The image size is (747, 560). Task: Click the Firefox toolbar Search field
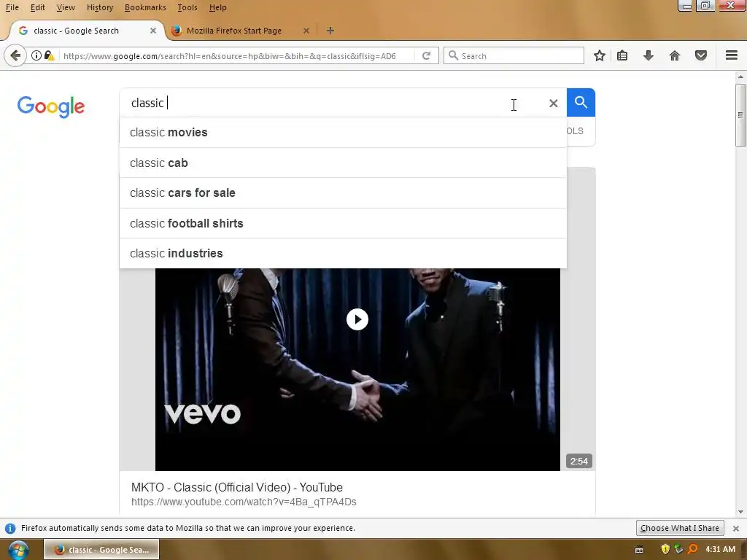(514, 55)
